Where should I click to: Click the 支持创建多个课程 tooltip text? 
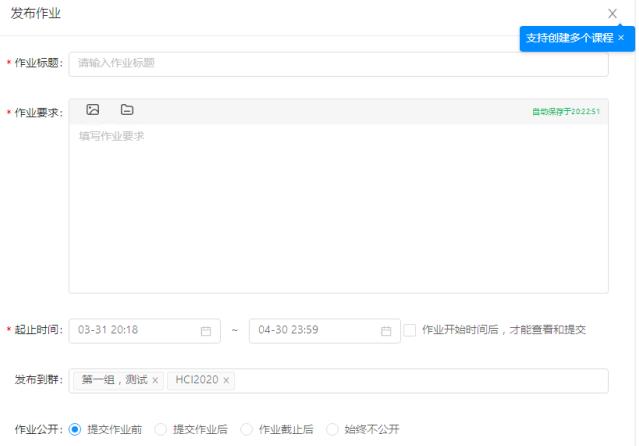pyautogui.click(x=569, y=38)
